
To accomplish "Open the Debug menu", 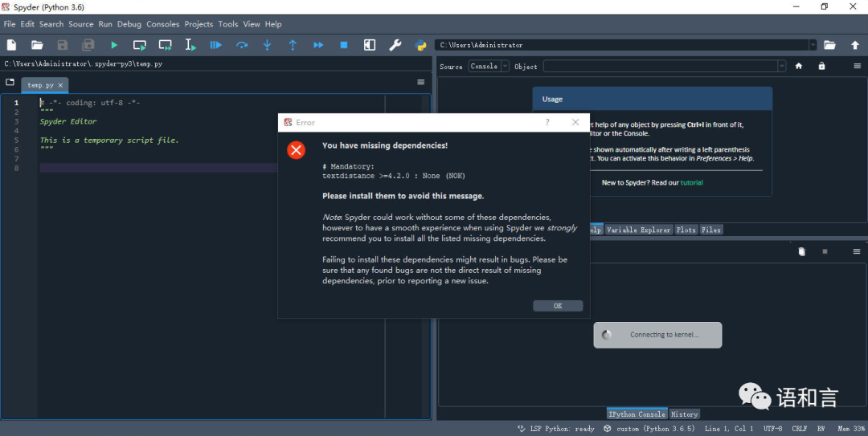I will pyautogui.click(x=129, y=24).
